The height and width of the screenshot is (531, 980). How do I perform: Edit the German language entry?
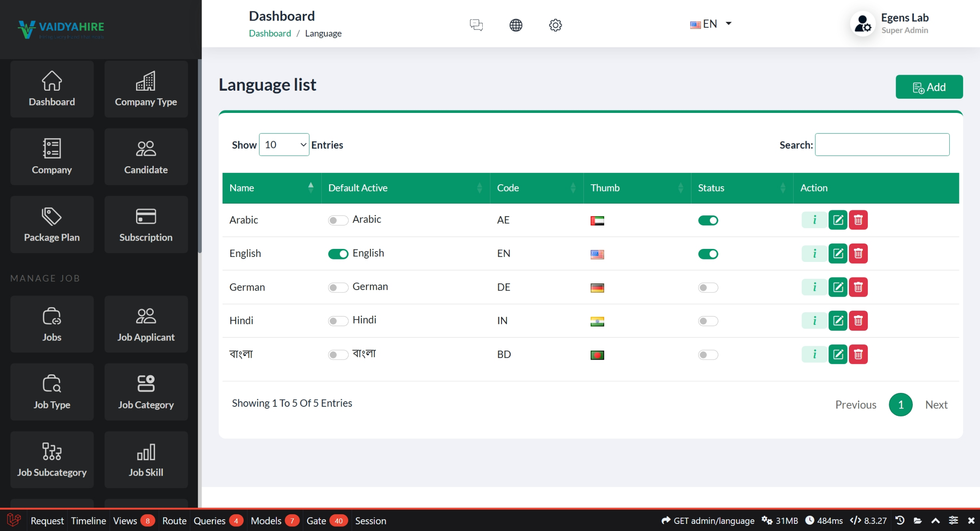[x=838, y=287]
